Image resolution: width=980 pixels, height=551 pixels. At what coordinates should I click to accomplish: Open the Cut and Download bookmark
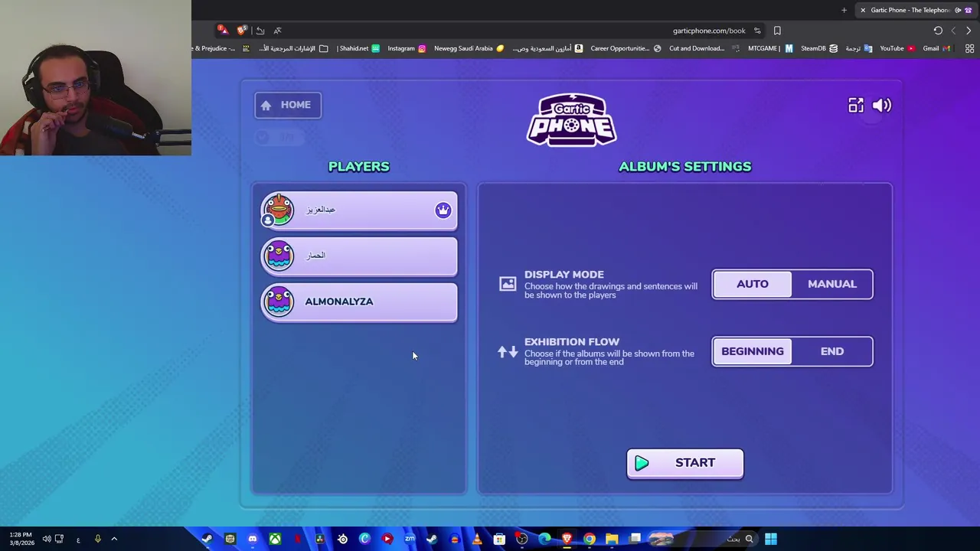coord(704,48)
